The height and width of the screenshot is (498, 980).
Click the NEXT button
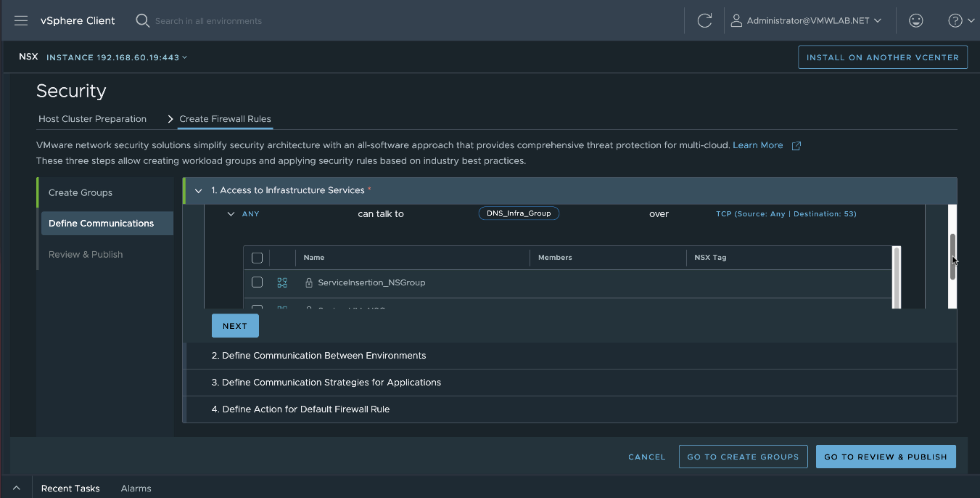[x=235, y=326]
